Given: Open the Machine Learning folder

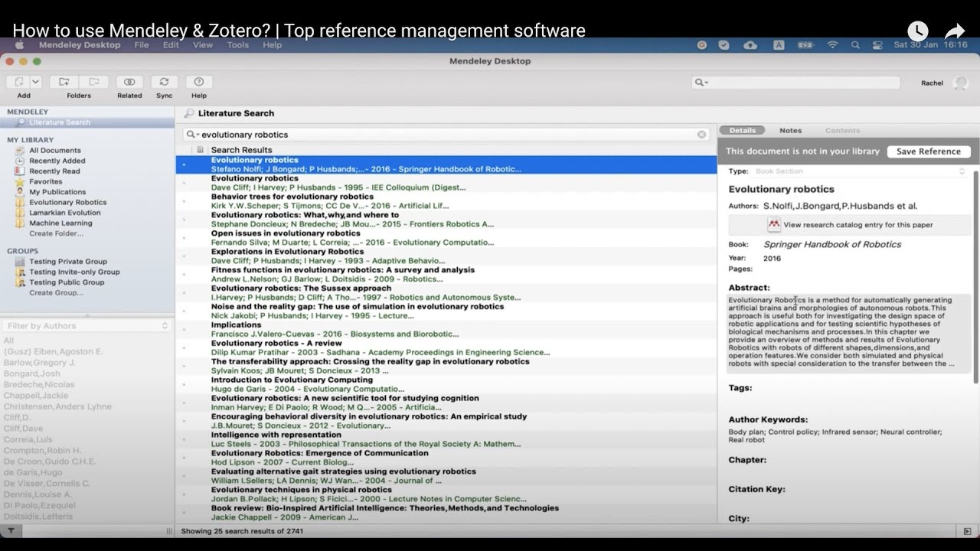Looking at the screenshot, I should tap(60, 223).
